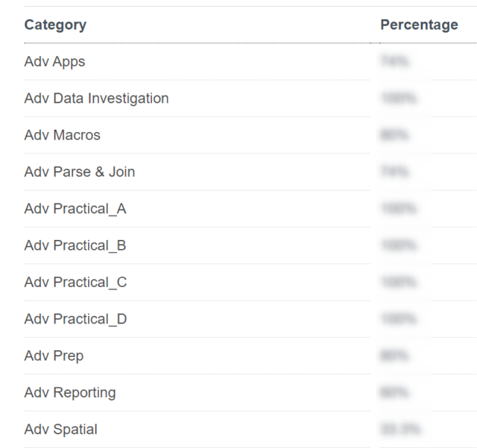
Task: Click blurred percentage for Adv Spatial
Action: pos(400,429)
